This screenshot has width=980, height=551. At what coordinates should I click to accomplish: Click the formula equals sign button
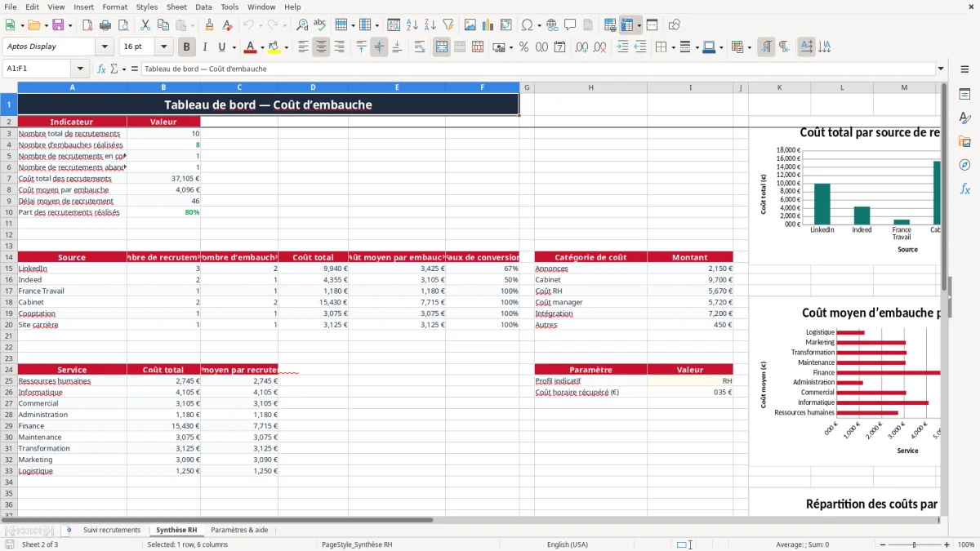135,69
